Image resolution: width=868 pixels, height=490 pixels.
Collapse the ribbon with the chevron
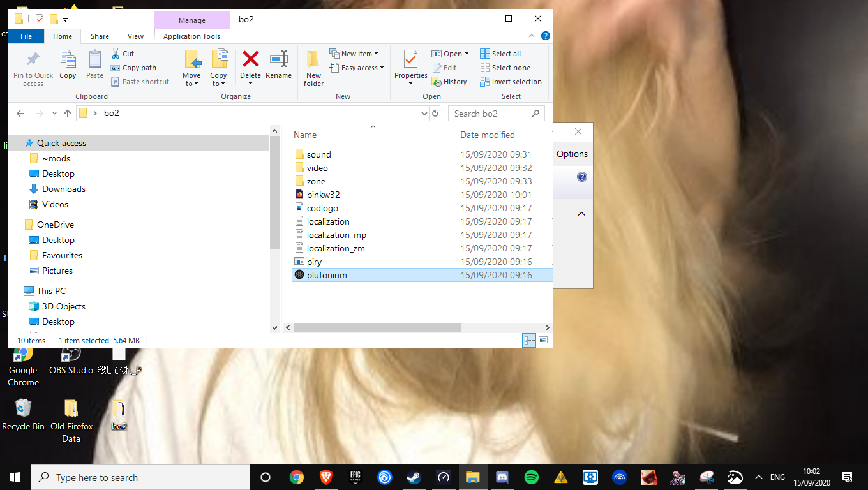[x=532, y=36]
